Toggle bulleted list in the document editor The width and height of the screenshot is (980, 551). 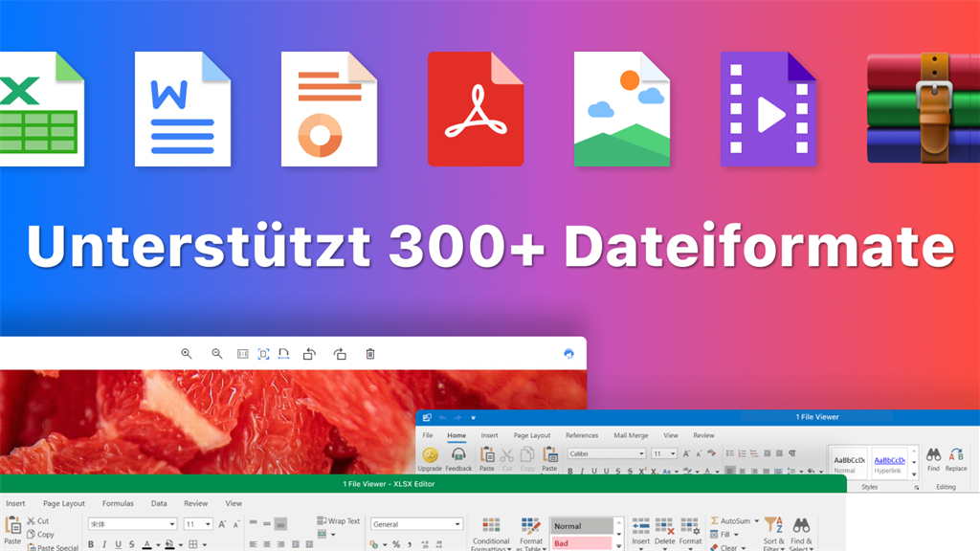tap(730, 453)
